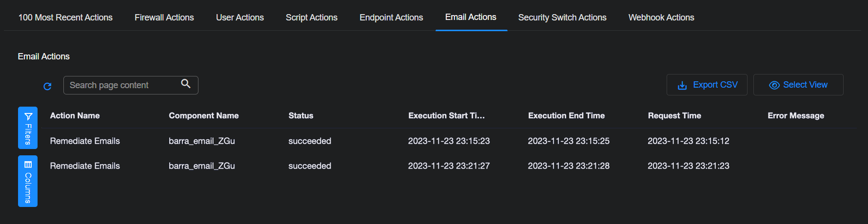Screen dimensions: 868x224
Task: Sort by Status column header
Action: pos(300,115)
